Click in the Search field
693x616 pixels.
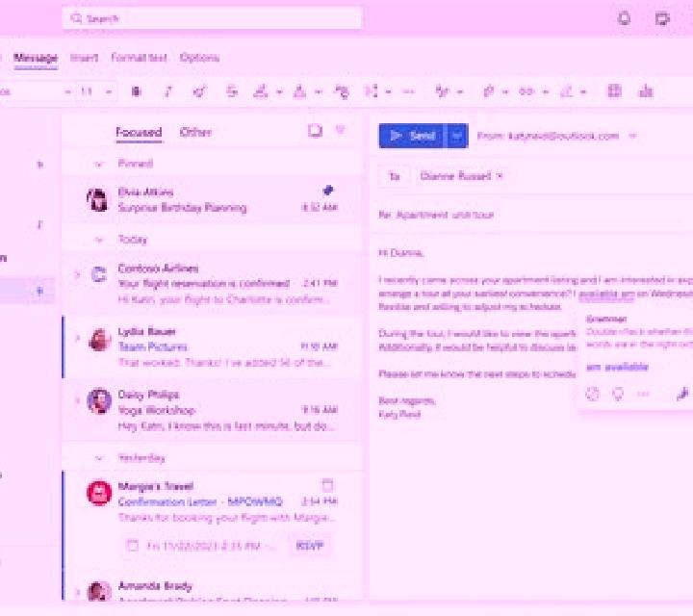tap(212, 18)
